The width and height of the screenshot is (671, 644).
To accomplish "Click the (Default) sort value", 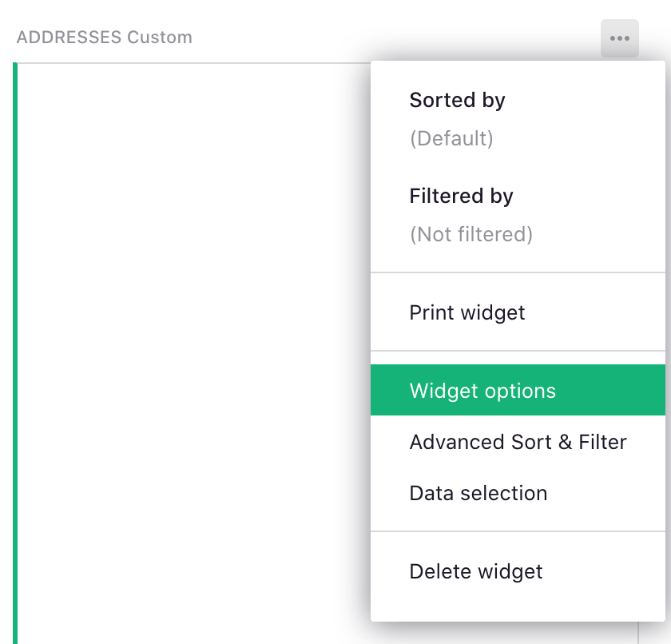I will point(451,138).
